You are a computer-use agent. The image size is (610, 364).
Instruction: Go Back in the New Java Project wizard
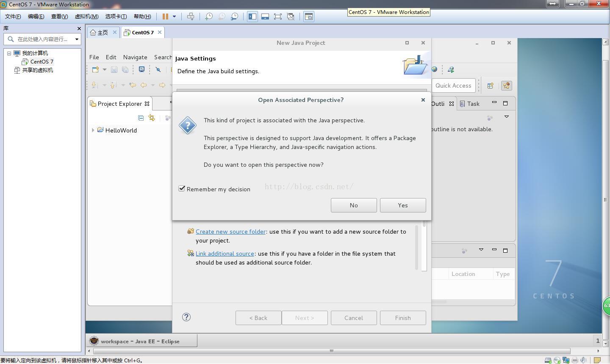coord(258,318)
